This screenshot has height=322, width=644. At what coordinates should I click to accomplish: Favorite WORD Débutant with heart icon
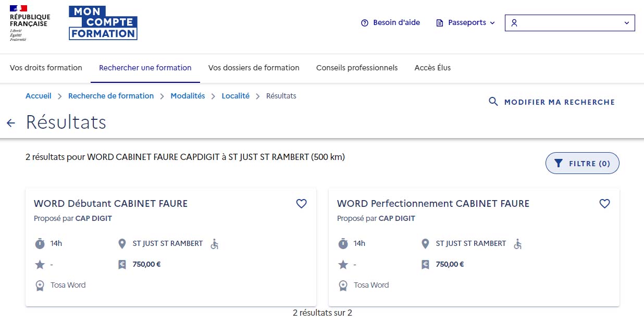coord(301,204)
